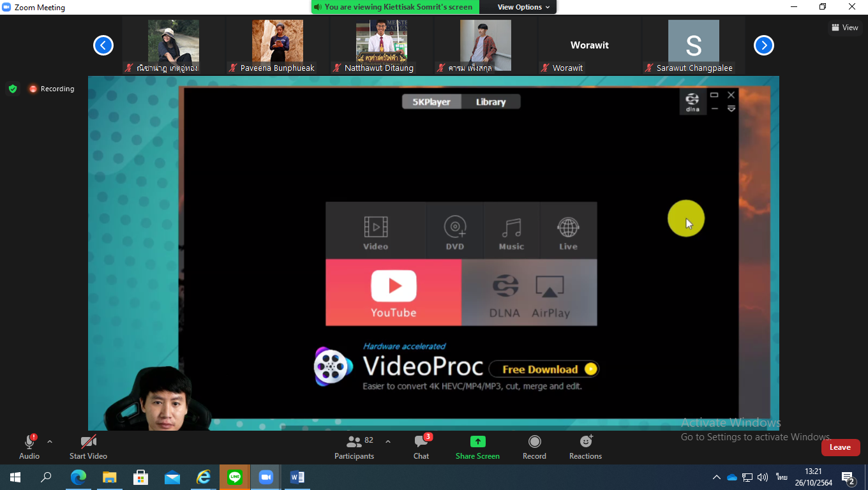
Task: Open Microsoft Word from taskbar
Action: pos(297,477)
